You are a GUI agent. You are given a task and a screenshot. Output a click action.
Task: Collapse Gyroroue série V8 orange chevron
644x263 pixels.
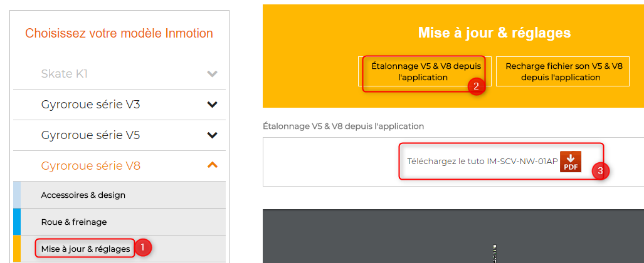click(212, 165)
